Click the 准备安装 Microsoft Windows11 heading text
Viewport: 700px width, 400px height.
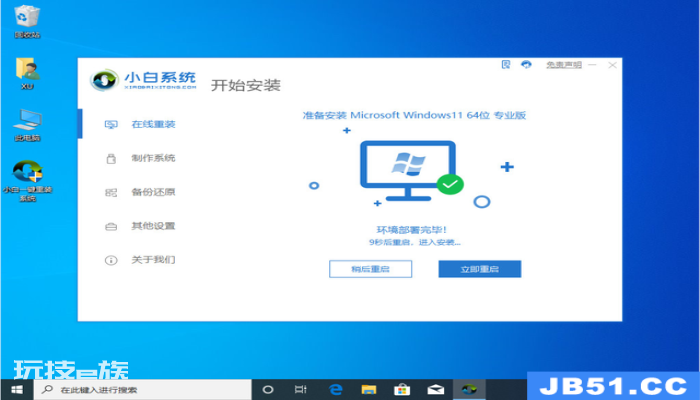(x=414, y=115)
